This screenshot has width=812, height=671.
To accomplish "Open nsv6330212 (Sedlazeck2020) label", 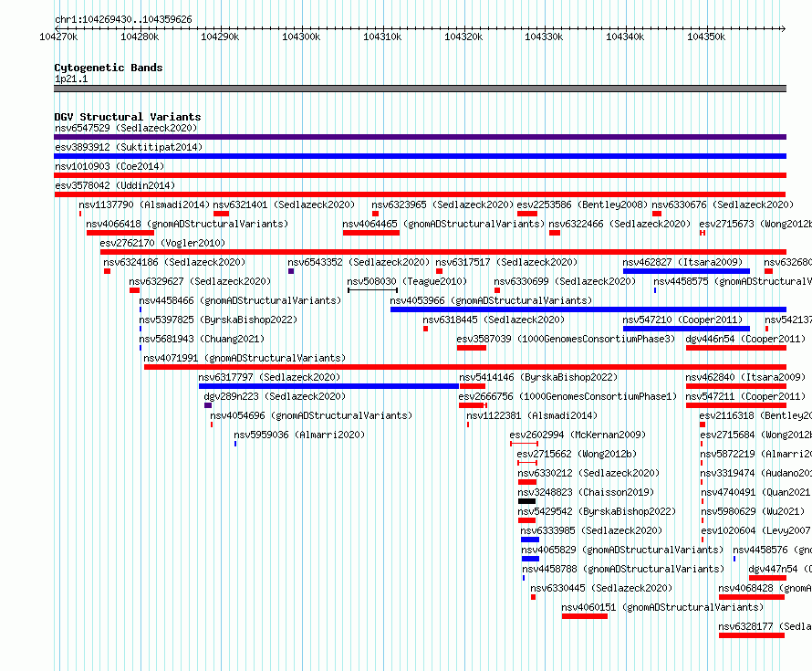I will pos(588,473).
